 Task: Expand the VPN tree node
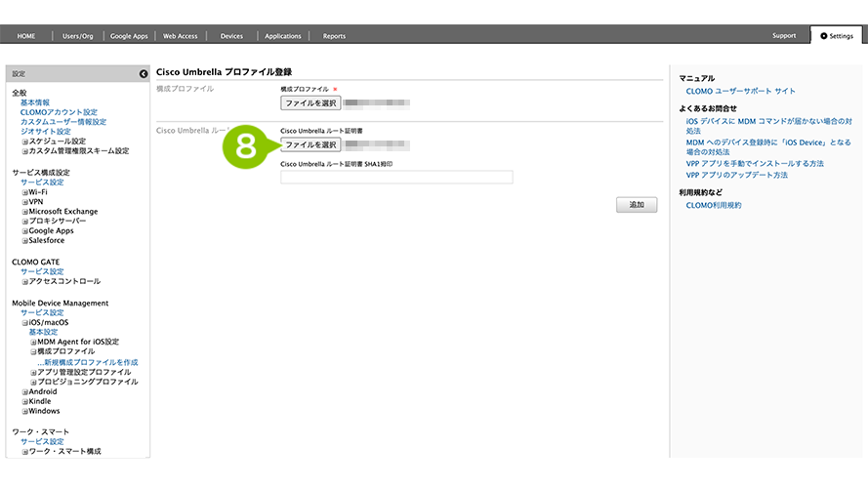point(25,202)
